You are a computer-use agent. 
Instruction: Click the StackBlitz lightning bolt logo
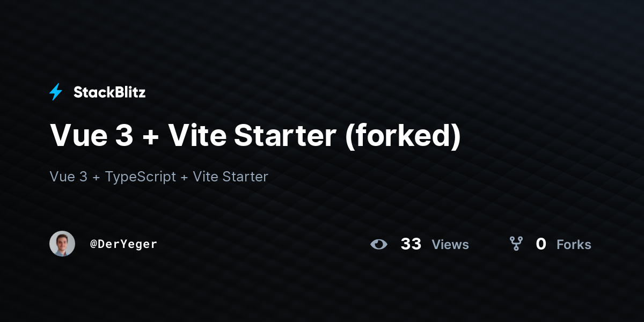56,92
